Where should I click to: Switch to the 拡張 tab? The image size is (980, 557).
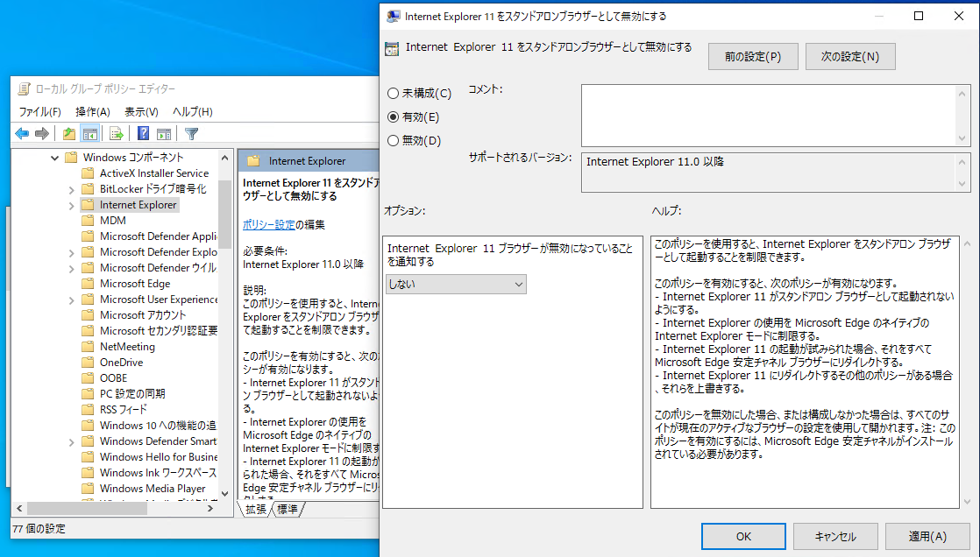click(256, 510)
